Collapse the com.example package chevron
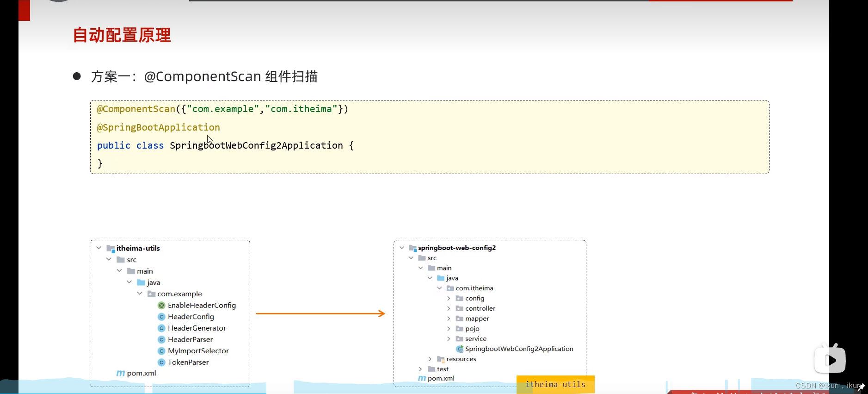Image resolution: width=868 pixels, height=394 pixels. click(140, 294)
